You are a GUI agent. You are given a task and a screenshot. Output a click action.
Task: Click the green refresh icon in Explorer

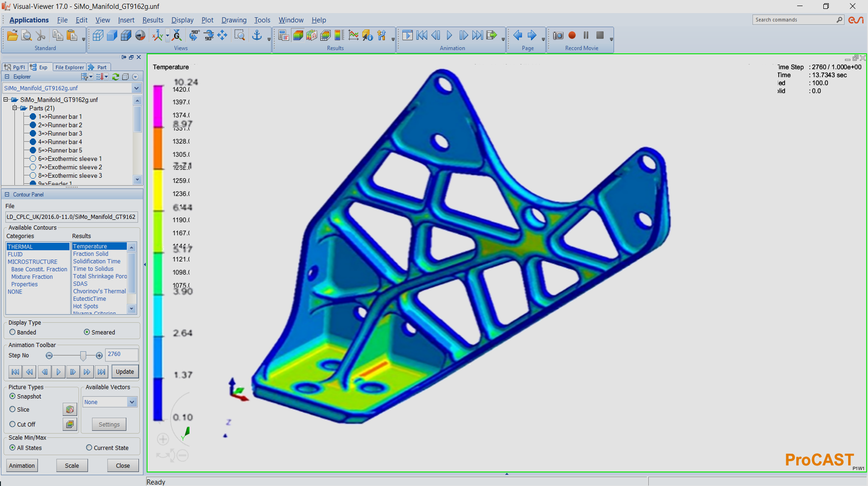pos(116,77)
